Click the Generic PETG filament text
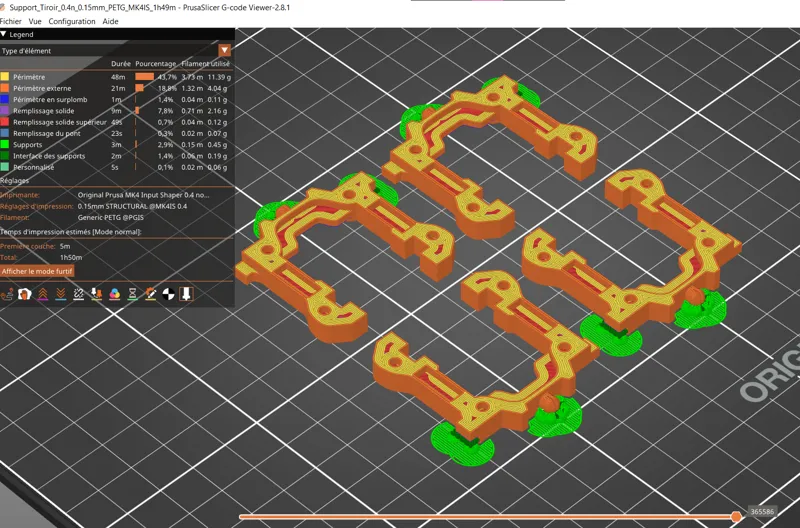The height and width of the screenshot is (528, 800). (111, 217)
